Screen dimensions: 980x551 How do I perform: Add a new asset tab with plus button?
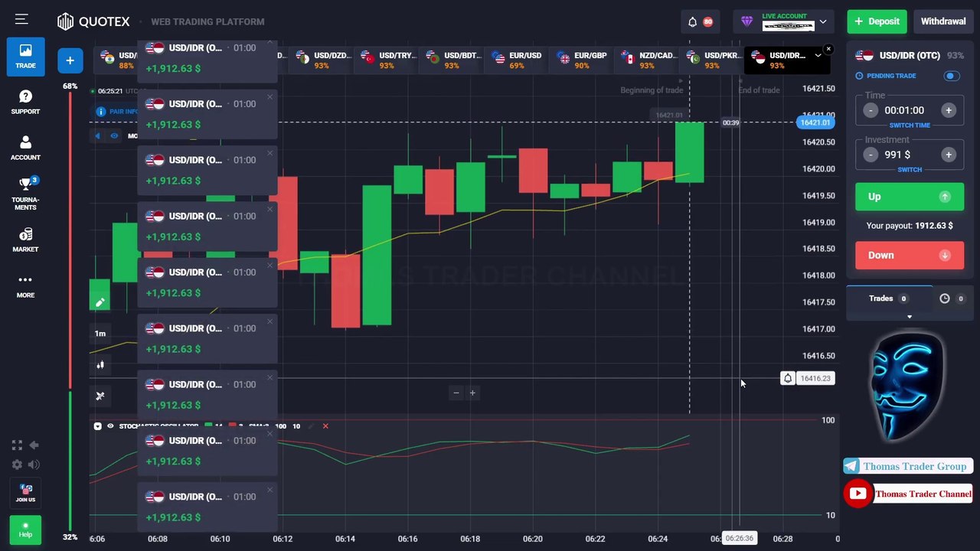click(70, 60)
